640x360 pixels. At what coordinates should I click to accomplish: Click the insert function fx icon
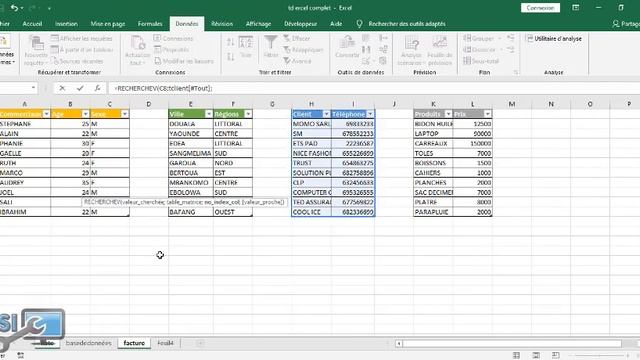[97, 88]
